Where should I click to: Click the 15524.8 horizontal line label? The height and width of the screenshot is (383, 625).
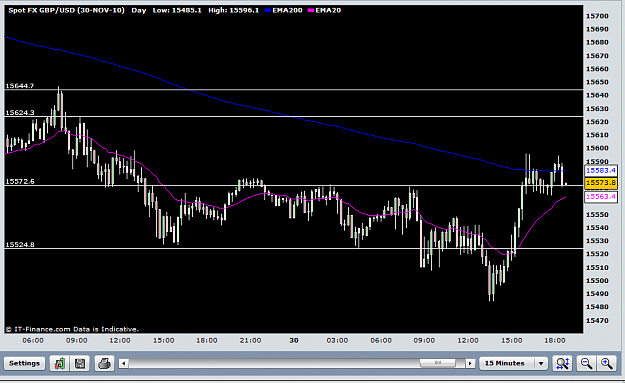point(20,245)
